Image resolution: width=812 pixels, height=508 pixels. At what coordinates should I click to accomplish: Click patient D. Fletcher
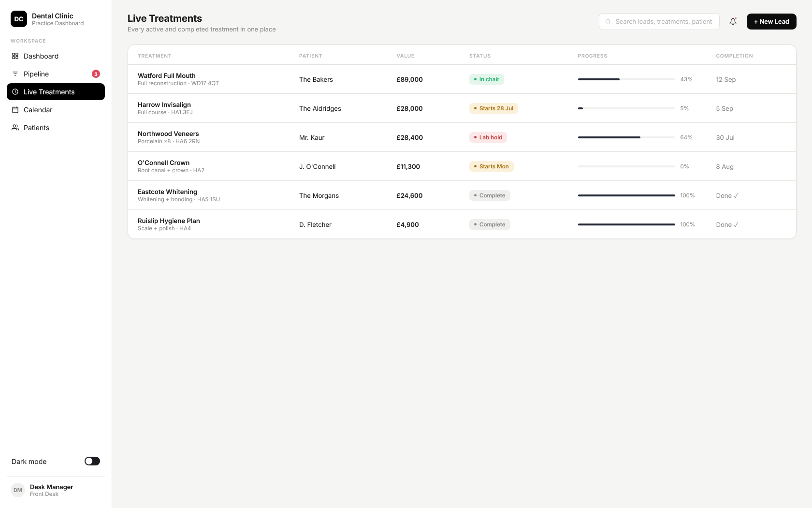click(316, 224)
